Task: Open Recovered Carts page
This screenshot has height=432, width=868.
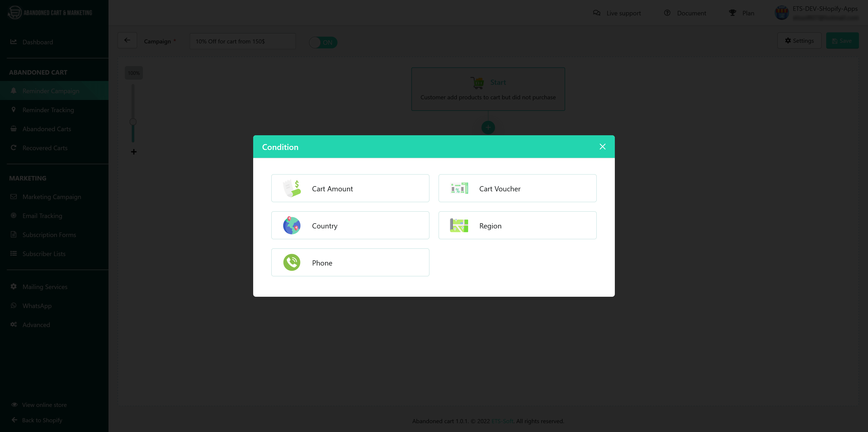Action: [54, 148]
